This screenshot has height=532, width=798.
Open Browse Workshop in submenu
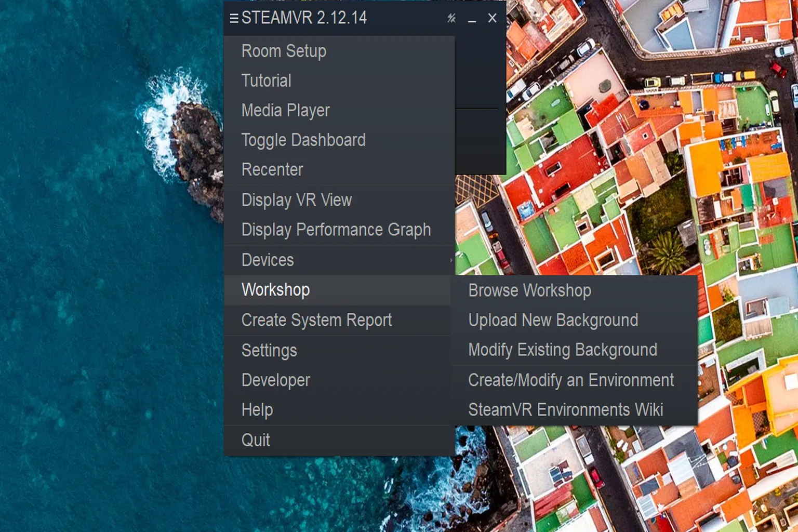[574, 290]
